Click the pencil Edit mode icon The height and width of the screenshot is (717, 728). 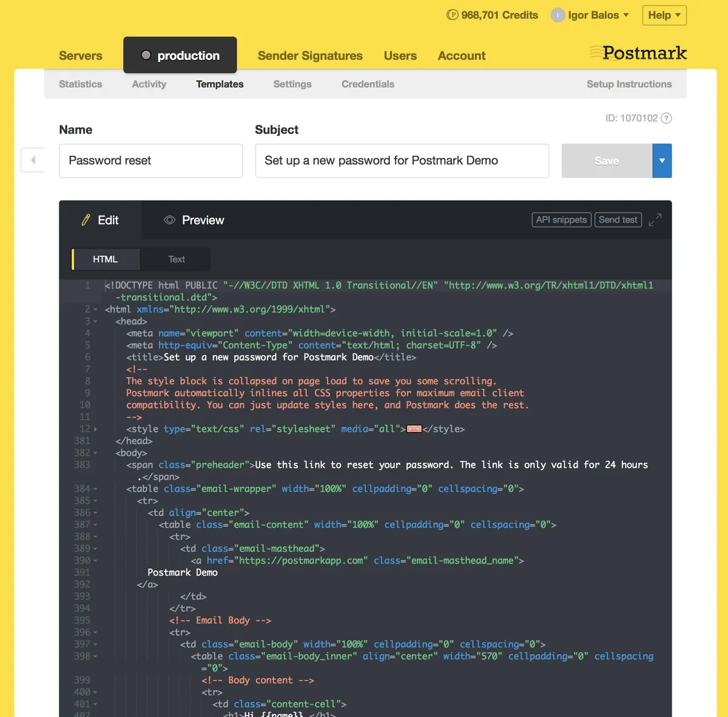(x=86, y=220)
